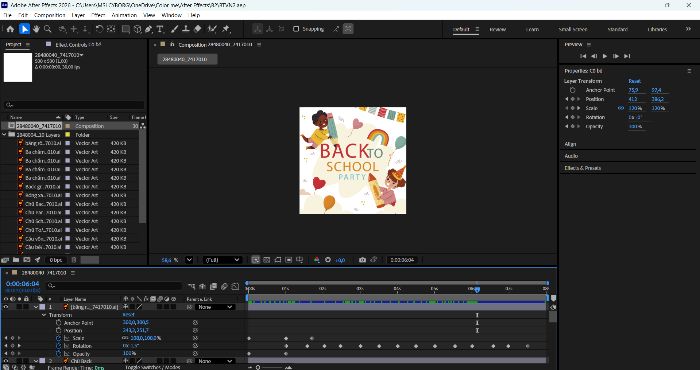
Task: Toggle the transparency grid in viewer
Action: tap(267, 260)
